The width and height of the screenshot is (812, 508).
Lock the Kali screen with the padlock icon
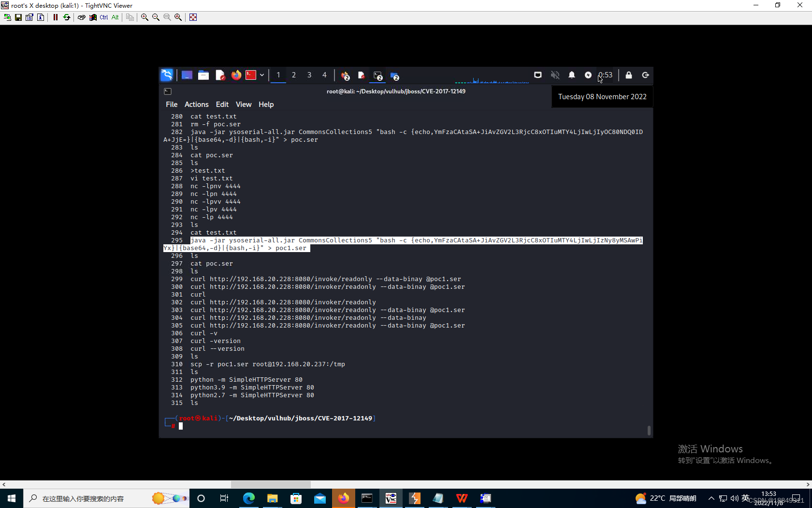pos(629,75)
